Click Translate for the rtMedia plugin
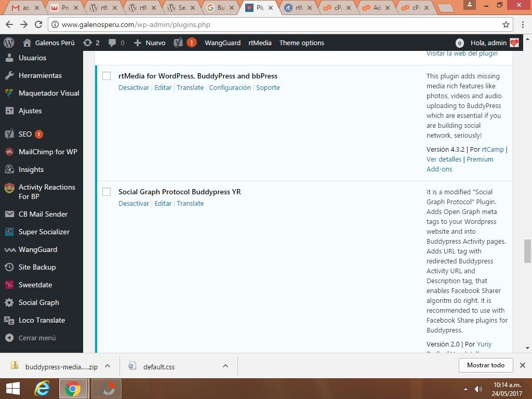The height and width of the screenshot is (399, 532). click(190, 87)
